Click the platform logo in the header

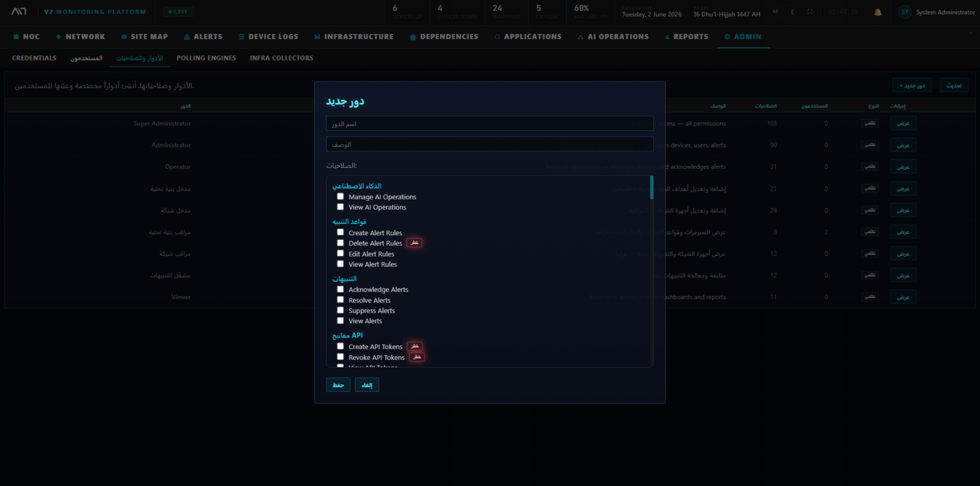point(19,12)
